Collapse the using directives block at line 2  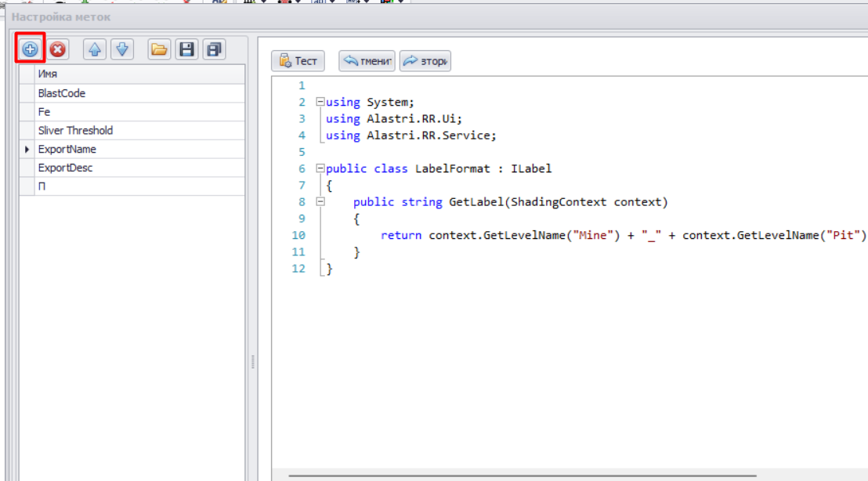[320, 102]
